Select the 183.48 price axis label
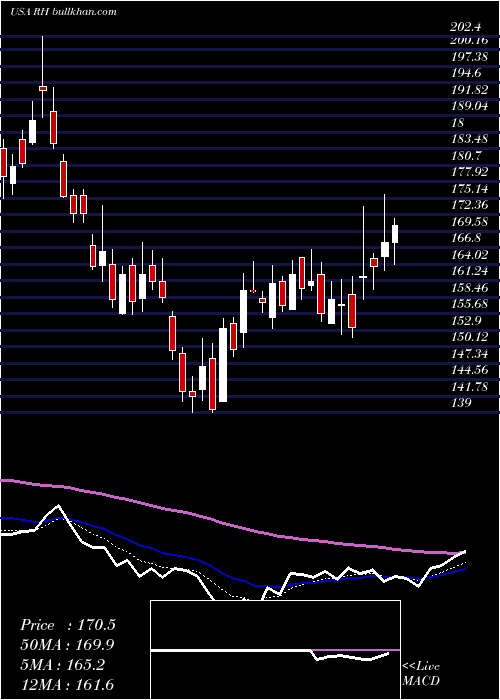The image size is (500, 700). [x=468, y=139]
